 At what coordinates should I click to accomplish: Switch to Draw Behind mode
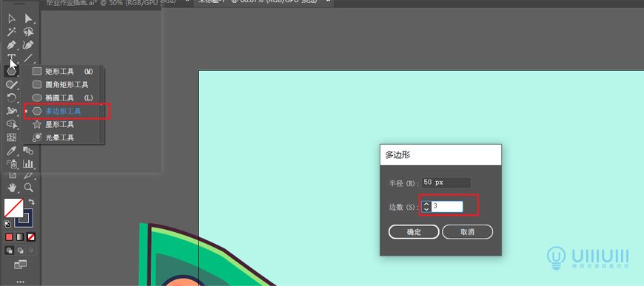[20, 250]
